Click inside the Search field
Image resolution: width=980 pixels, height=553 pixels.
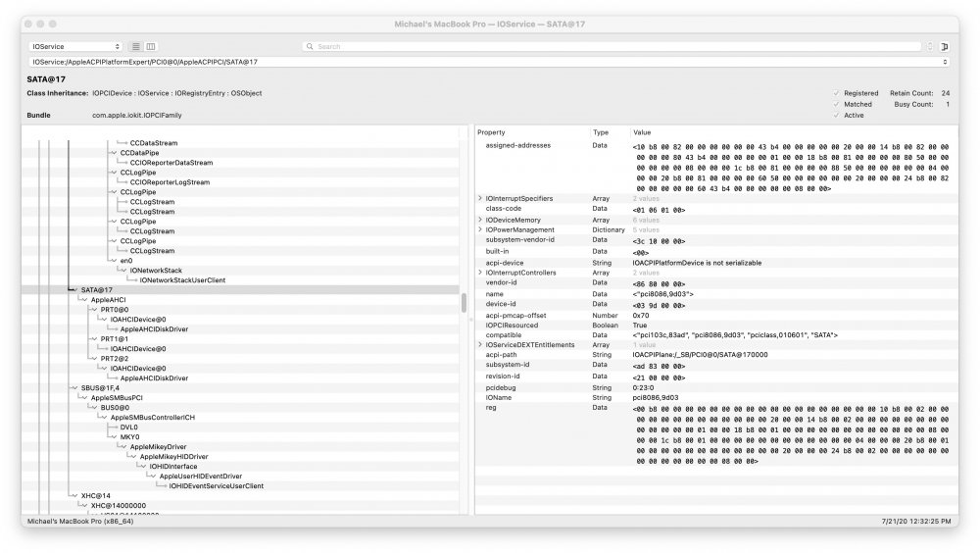[x=615, y=46]
